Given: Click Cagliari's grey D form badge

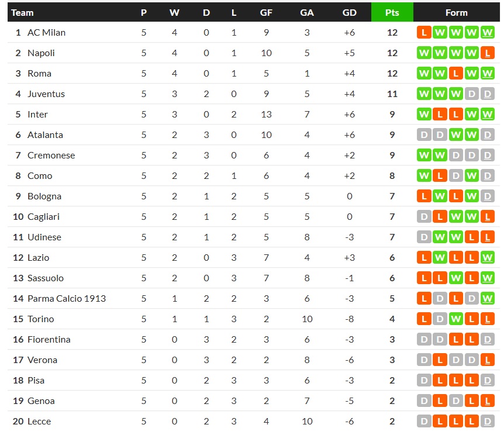Looking at the screenshot, I should point(424,217).
